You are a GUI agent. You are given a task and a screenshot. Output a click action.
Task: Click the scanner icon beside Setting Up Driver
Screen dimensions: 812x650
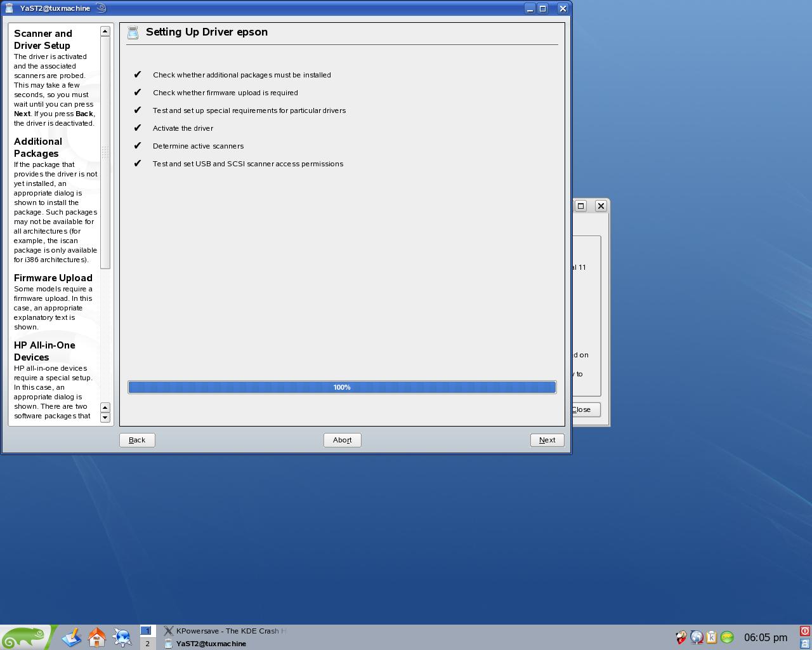(x=133, y=33)
